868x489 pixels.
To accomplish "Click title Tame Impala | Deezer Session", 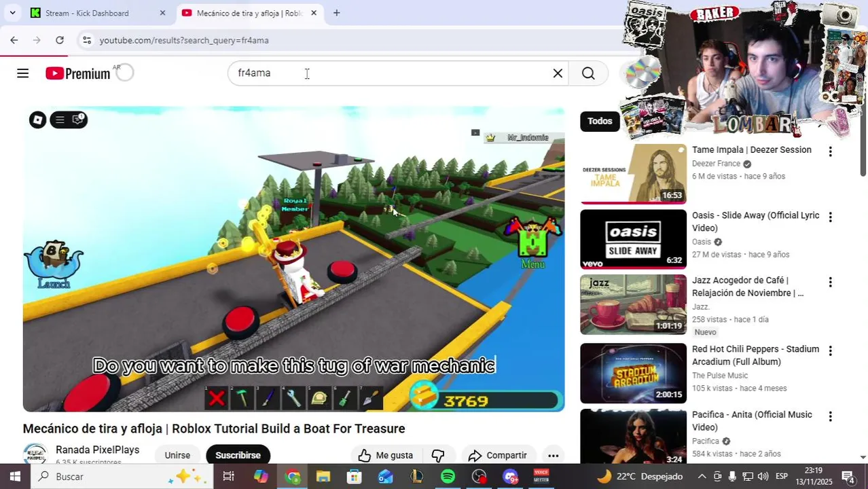I will coord(751,150).
